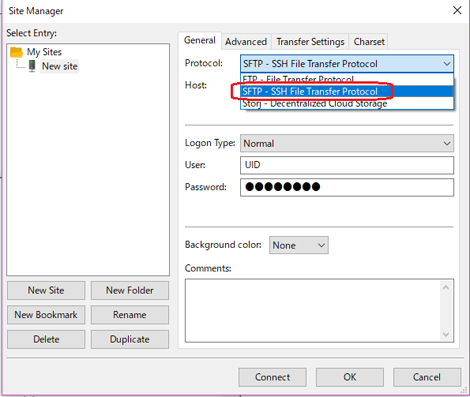Close the Site Manager dialog

click(457, 10)
